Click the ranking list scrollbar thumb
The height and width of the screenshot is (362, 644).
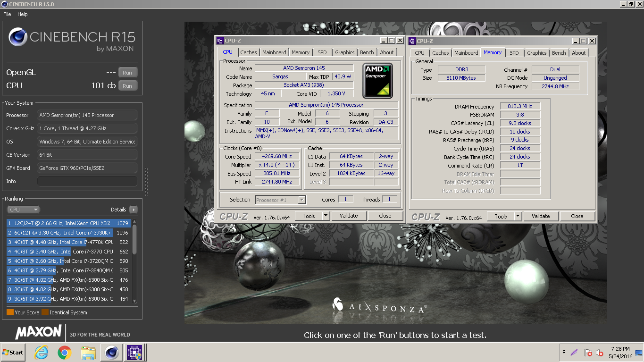coord(134,239)
